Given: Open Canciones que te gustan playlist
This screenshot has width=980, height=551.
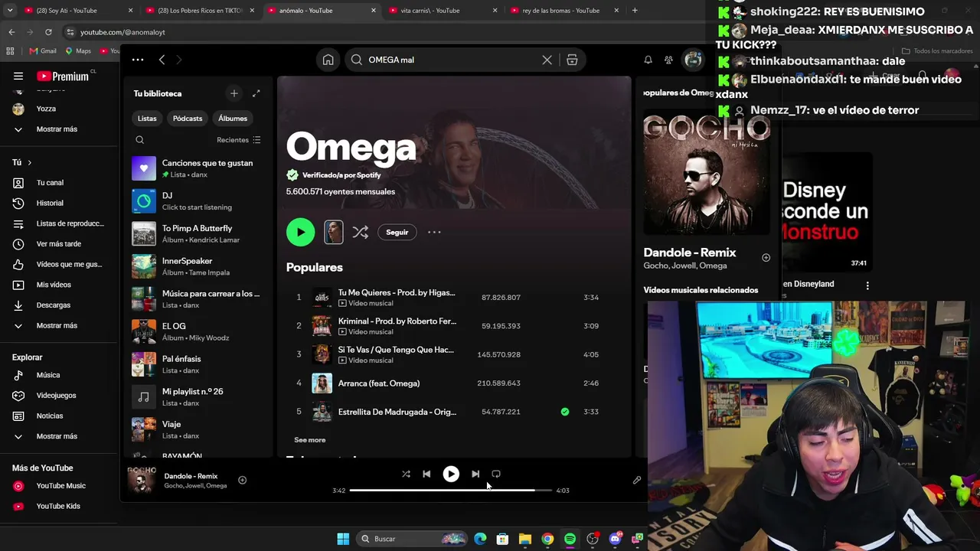Looking at the screenshot, I should (x=198, y=168).
